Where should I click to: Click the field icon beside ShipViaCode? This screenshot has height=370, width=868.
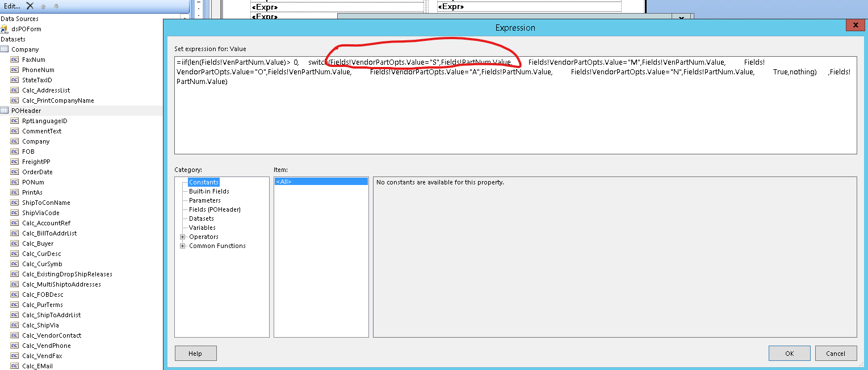click(15, 213)
